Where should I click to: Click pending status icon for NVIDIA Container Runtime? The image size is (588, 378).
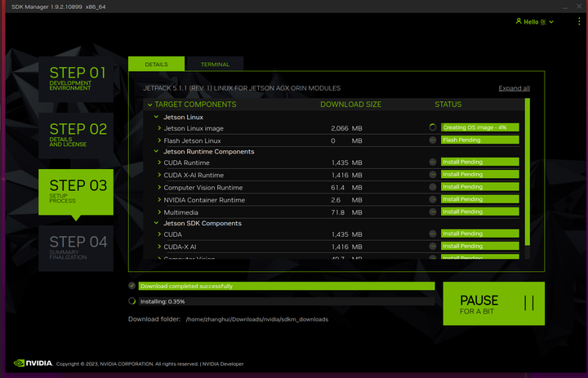433,199
